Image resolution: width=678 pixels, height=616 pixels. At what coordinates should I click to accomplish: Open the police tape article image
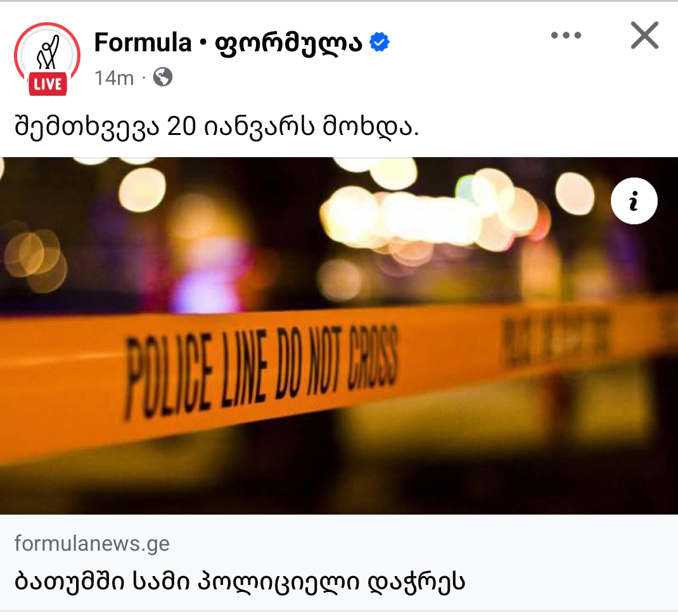(x=339, y=336)
